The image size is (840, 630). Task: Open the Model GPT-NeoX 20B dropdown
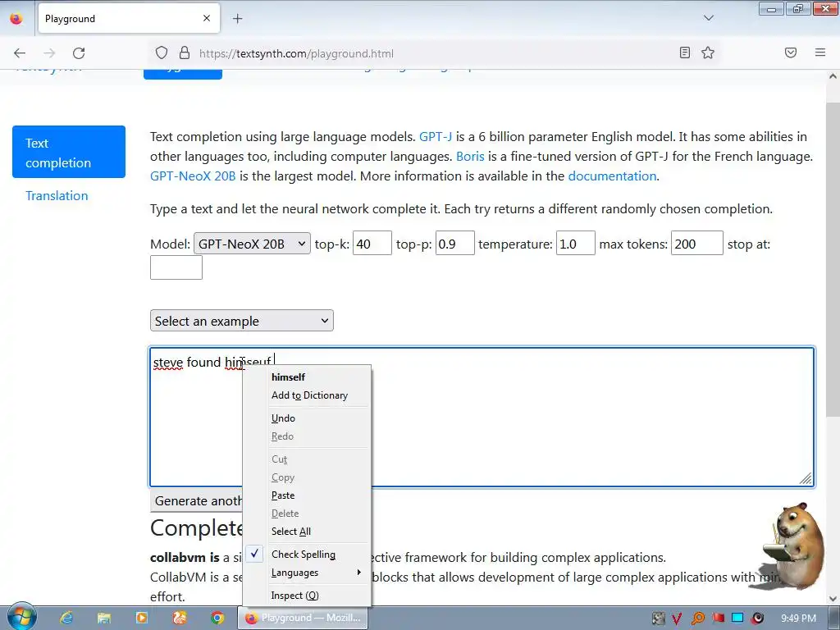[252, 244]
